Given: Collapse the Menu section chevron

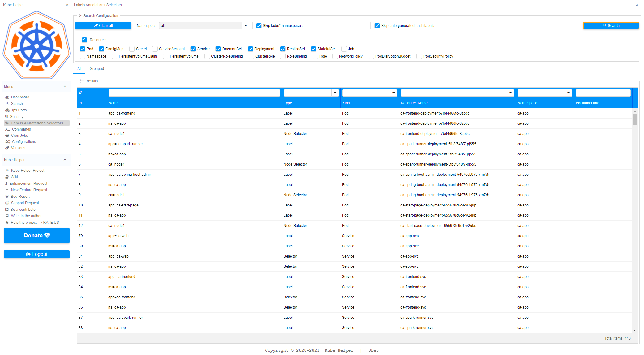Looking at the screenshot, I should pyautogui.click(x=65, y=87).
